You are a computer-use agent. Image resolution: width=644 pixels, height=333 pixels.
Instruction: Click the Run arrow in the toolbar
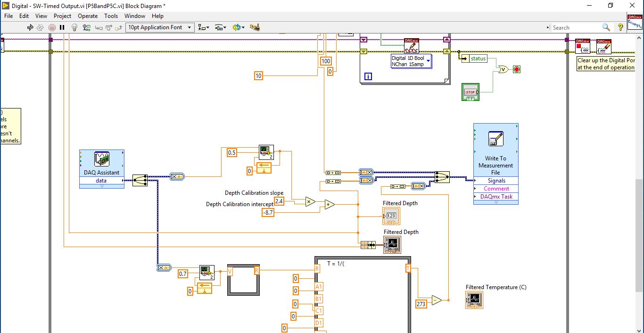tap(30, 27)
